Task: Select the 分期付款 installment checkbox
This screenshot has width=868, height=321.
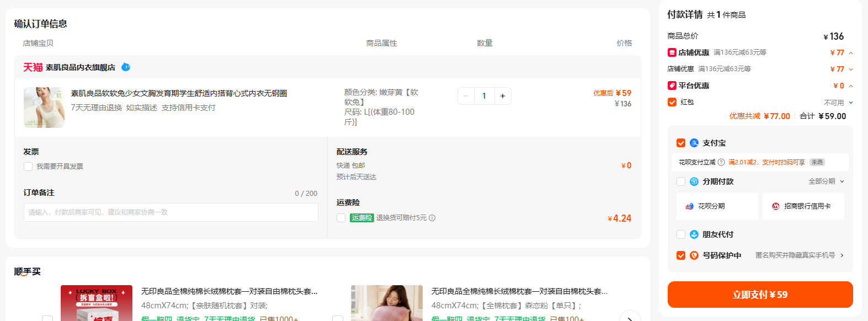Action: (x=681, y=181)
